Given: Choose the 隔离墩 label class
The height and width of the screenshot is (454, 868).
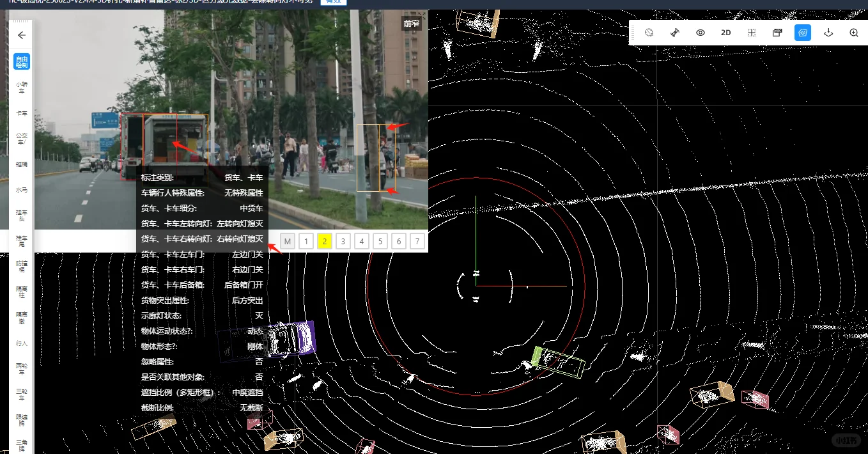Looking at the screenshot, I should [x=22, y=318].
